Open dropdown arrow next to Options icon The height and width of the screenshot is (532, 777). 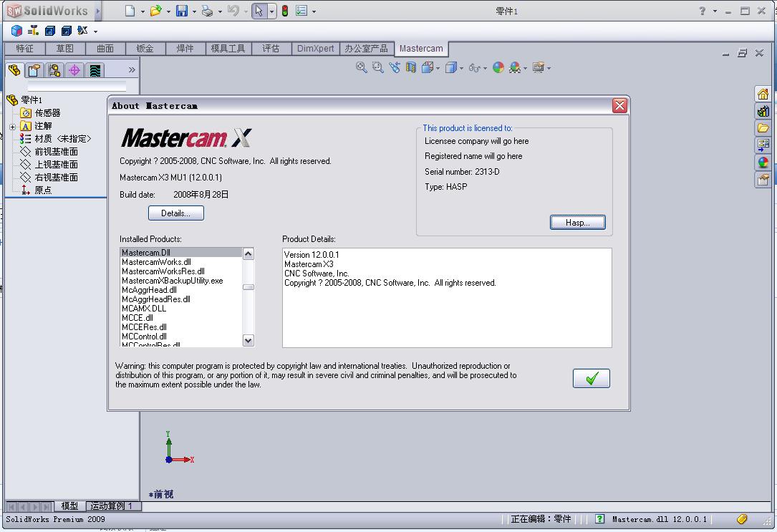click(x=314, y=11)
